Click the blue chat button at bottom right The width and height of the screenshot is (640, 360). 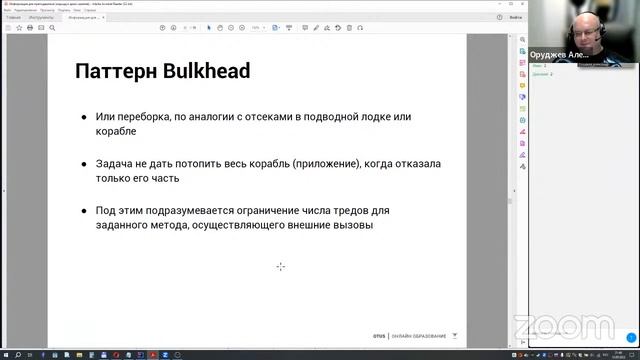click(631, 337)
